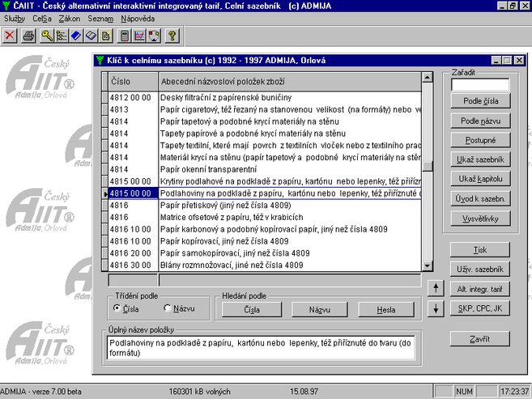The height and width of the screenshot is (399, 532).
Task: Click the closed blue book icon
Action: 76,36
